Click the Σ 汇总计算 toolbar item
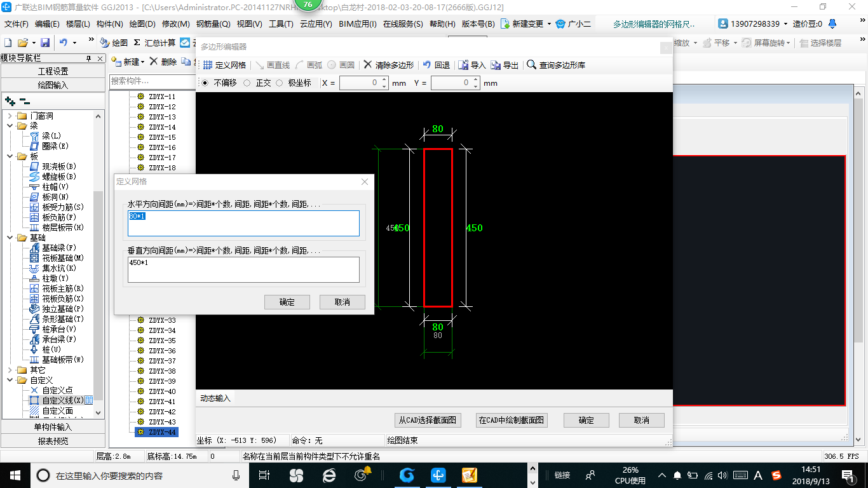 pyautogui.click(x=154, y=43)
